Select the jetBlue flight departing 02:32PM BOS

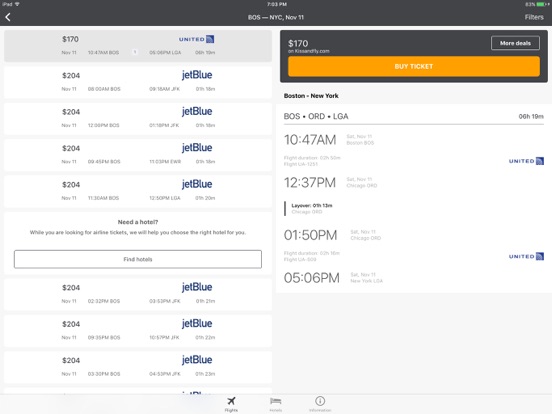(138, 294)
